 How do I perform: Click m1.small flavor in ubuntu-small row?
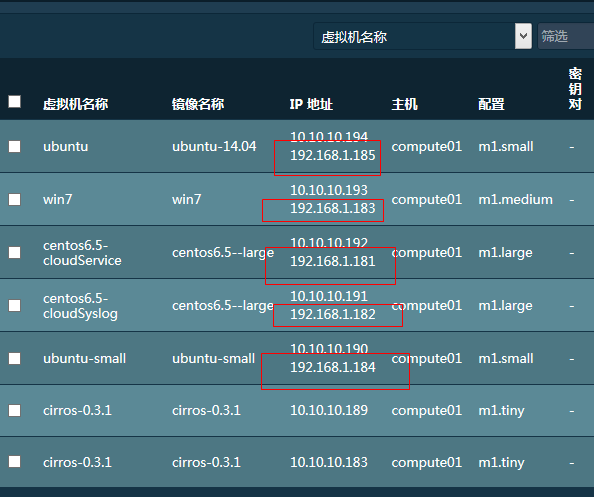pyautogui.click(x=506, y=359)
